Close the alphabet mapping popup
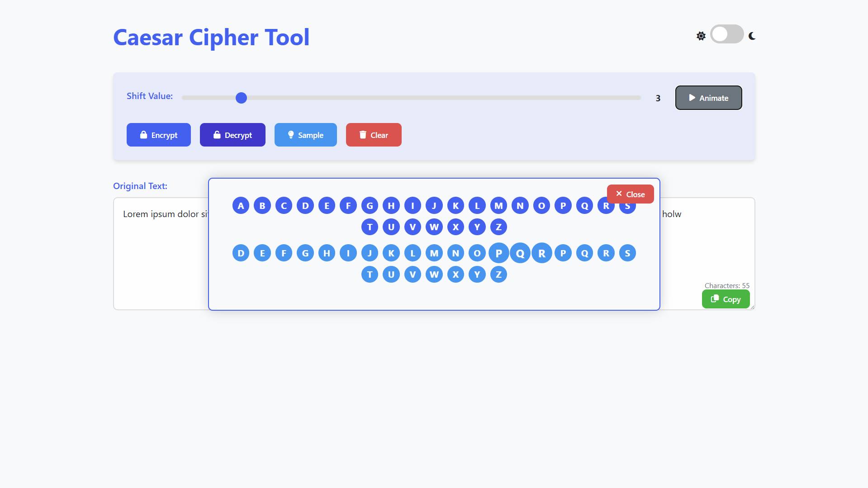Viewport: 868px width, 488px height. pyautogui.click(x=630, y=194)
